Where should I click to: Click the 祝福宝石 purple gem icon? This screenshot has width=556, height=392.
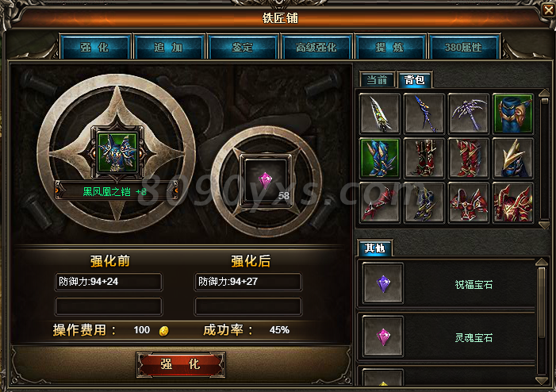click(x=383, y=283)
